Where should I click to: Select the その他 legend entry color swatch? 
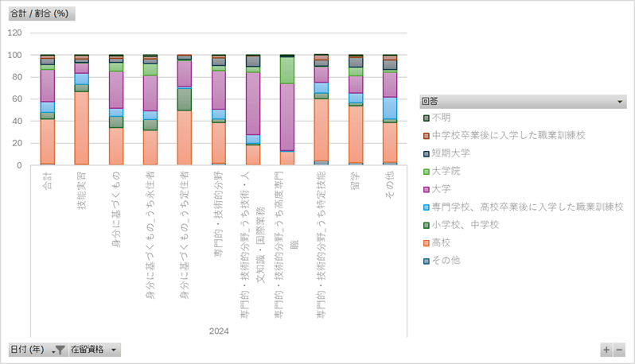pos(426,261)
